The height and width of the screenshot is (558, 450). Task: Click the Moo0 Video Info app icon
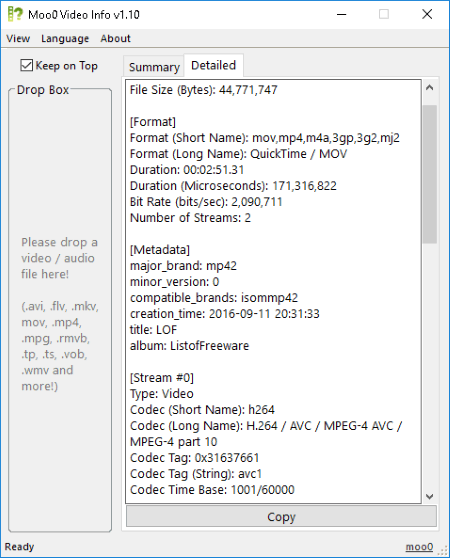[x=15, y=14]
